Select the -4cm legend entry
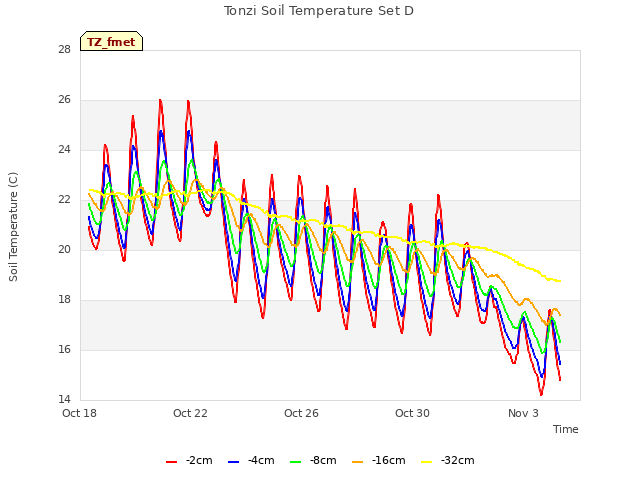The height and width of the screenshot is (480, 640). point(251,460)
